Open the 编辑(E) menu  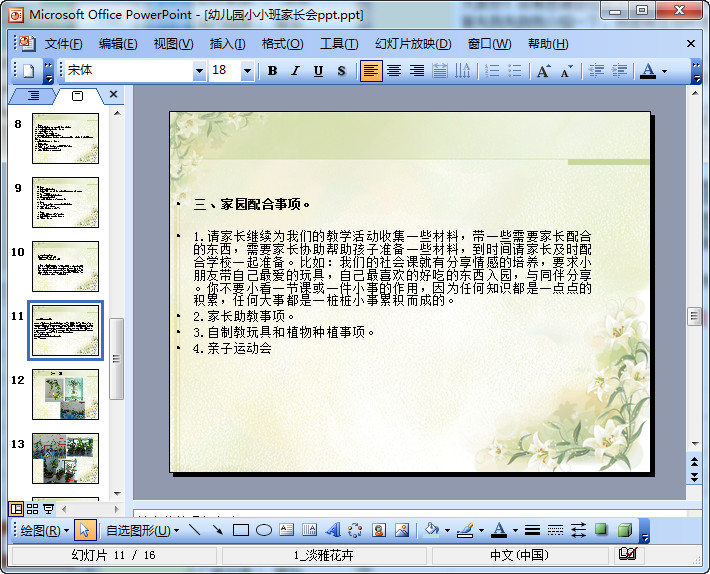coord(118,44)
